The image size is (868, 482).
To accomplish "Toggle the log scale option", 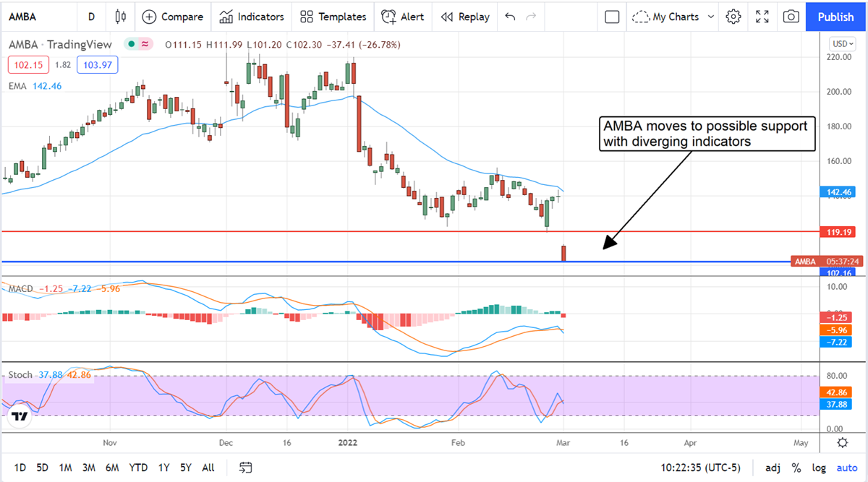I will (x=819, y=468).
